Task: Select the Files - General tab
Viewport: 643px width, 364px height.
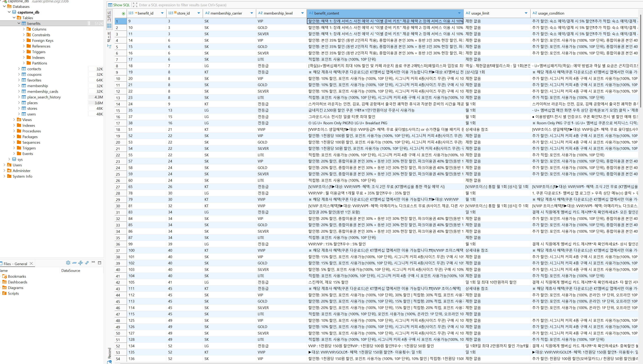Action: [x=15, y=264]
